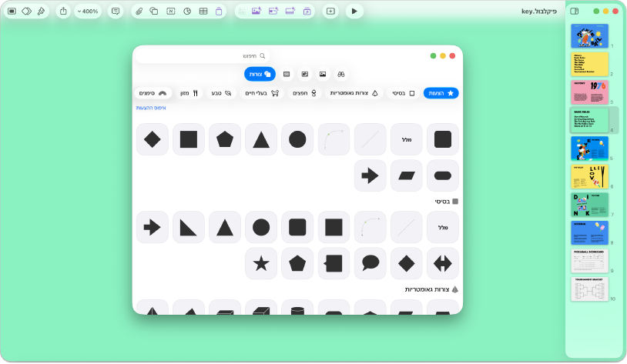Select the סימנים symbols category
This screenshot has width=627, height=364.
[153, 93]
